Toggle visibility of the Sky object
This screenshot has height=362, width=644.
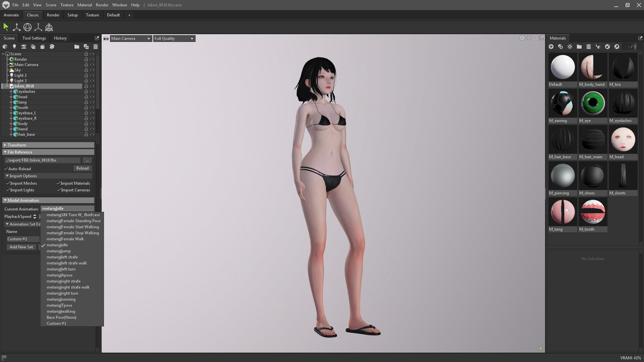pyautogui.click(x=92, y=70)
